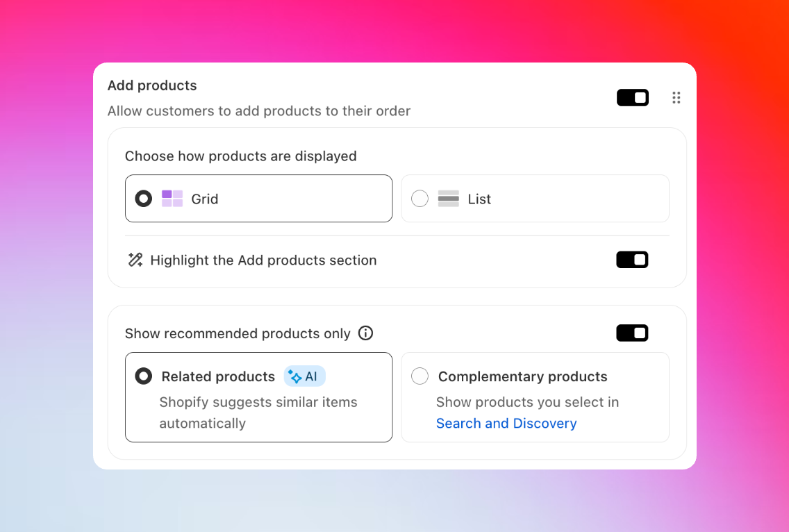Click the Highlight the Add products section label
Screen dimensions: 789x532
tap(263, 260)
